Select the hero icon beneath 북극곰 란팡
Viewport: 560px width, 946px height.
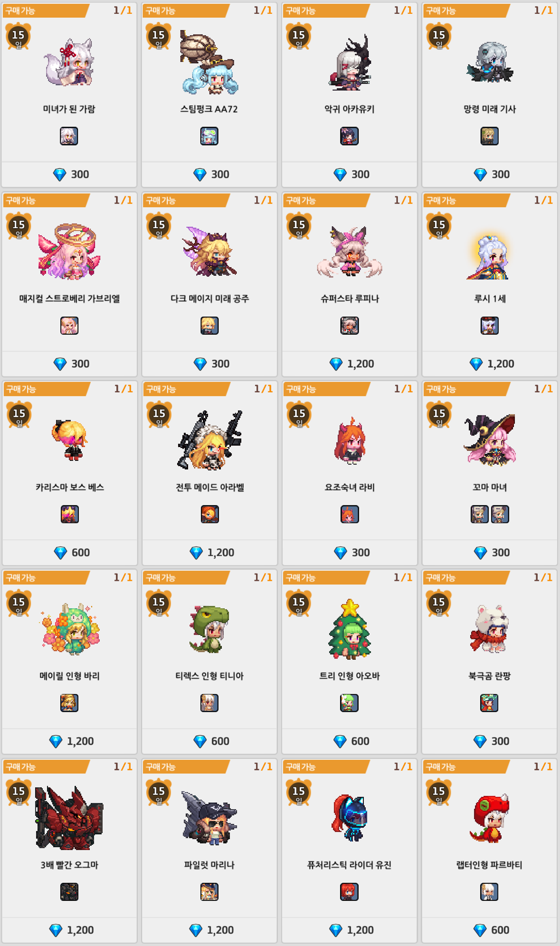click(x=489, y=703)
